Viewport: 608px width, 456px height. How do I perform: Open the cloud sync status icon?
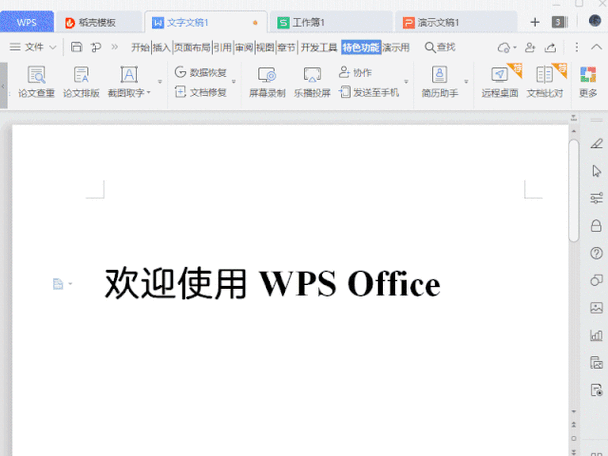click(506, 47)
